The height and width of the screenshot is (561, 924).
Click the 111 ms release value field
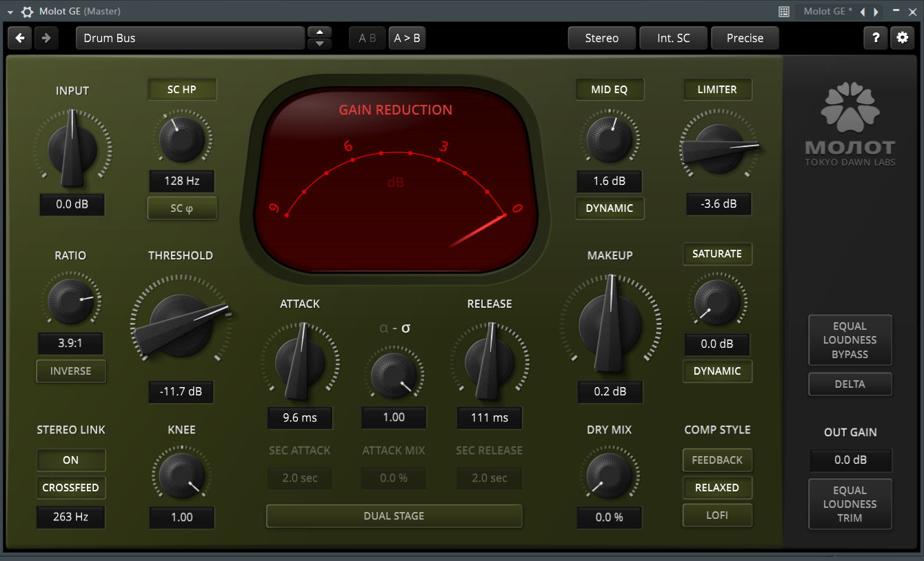tap(490, 417)
